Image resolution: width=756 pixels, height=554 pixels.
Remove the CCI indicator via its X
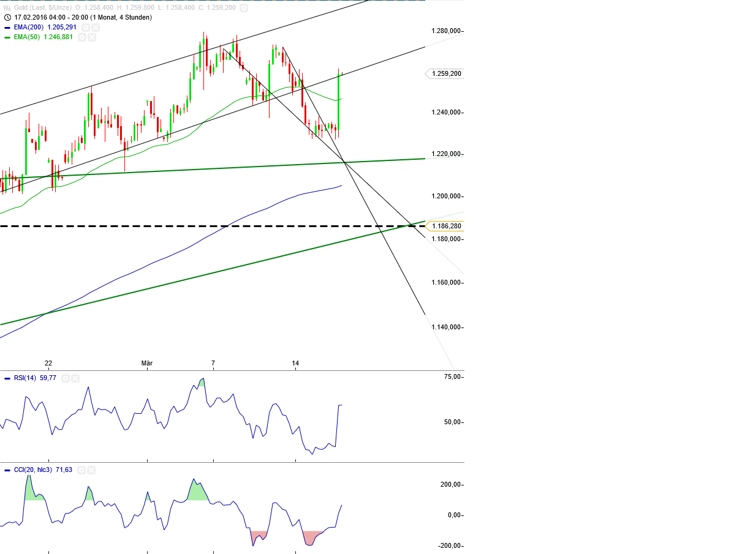[91, 470]
